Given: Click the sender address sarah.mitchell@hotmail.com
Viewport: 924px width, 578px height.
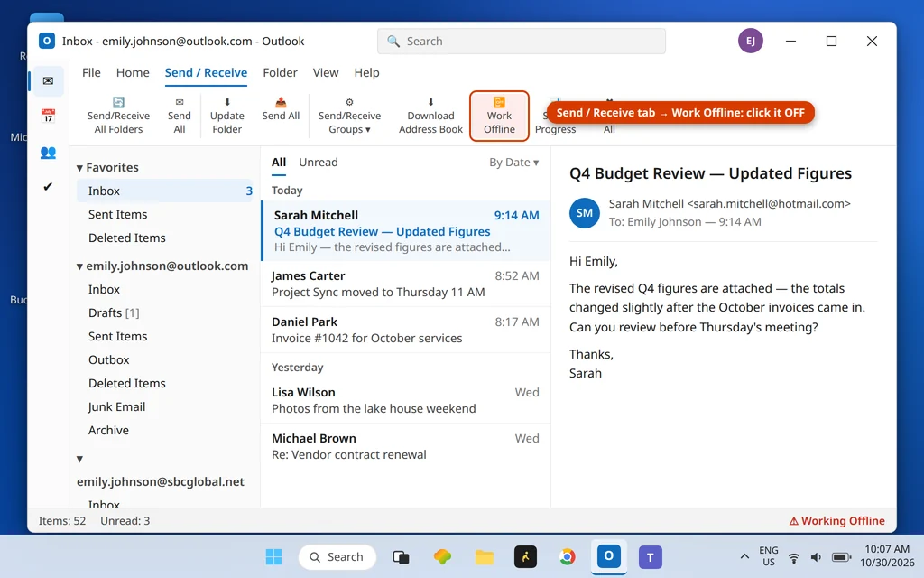Looking at the screenshot, I should point(769,204).
